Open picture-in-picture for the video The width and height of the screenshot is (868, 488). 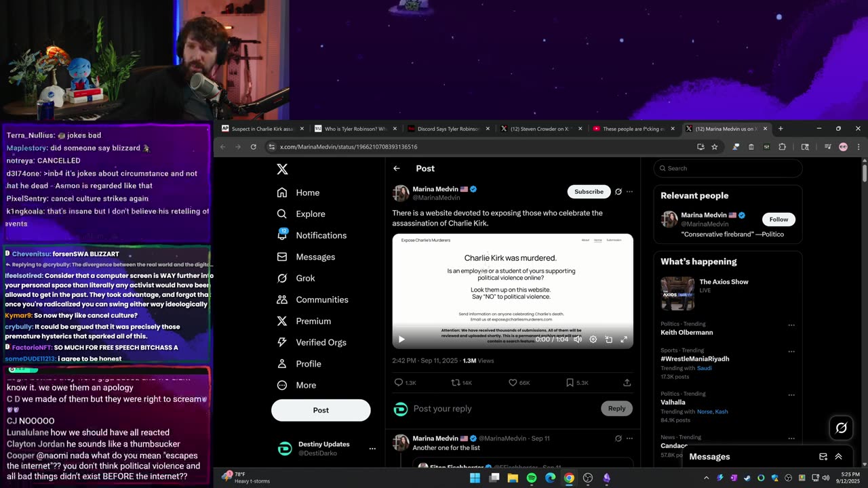tap(609, 340)
